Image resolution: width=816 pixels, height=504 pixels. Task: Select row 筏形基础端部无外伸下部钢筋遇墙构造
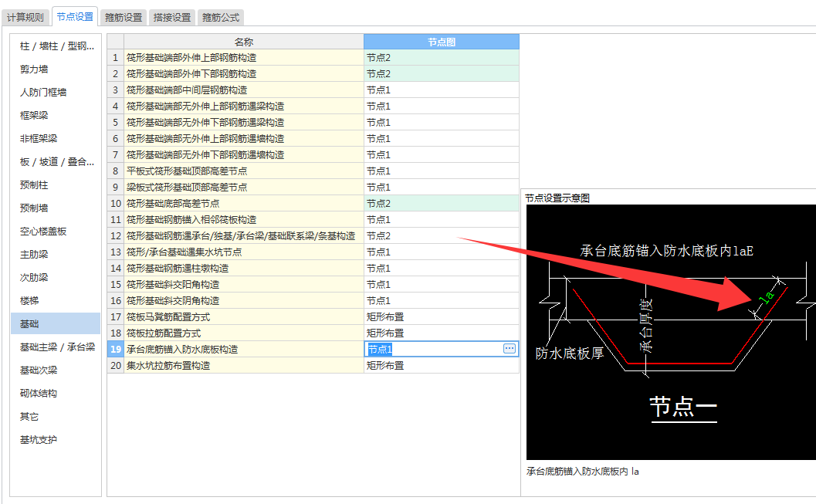(243, 154)
